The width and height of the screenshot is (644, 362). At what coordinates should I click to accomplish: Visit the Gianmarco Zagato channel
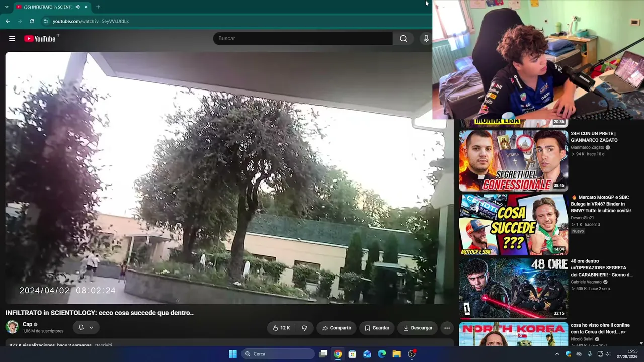[x=587, y=148]
